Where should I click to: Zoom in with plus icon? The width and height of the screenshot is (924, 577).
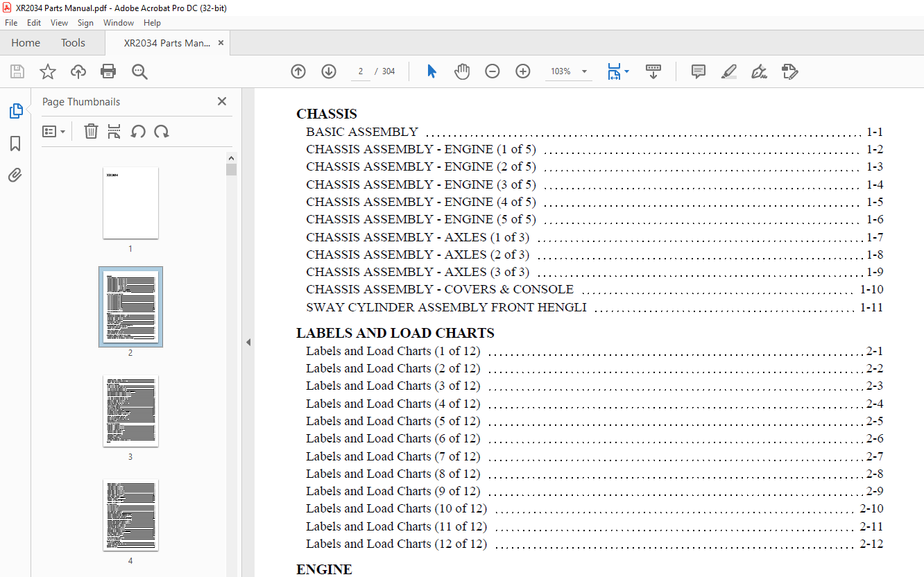click(523, 71)
